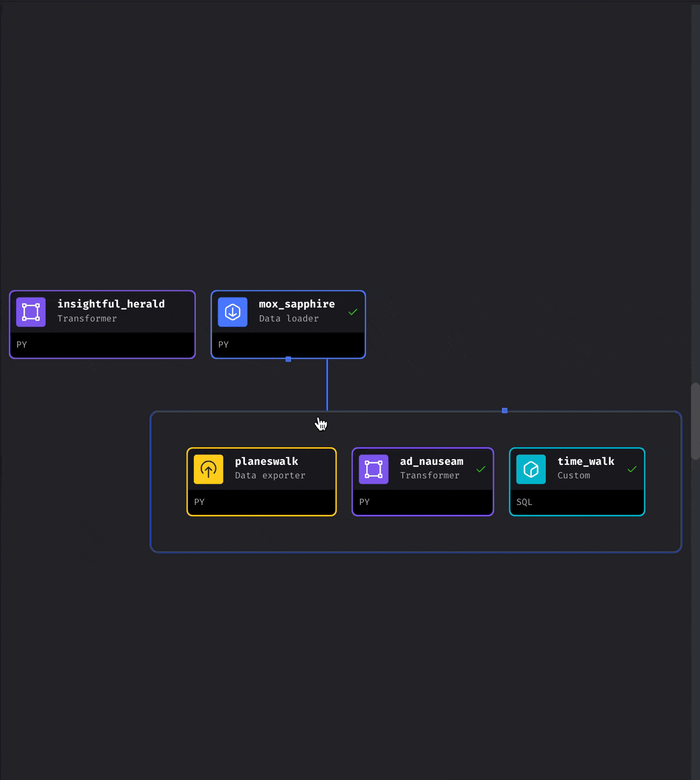Click the time_walk custom block icon

531,469
